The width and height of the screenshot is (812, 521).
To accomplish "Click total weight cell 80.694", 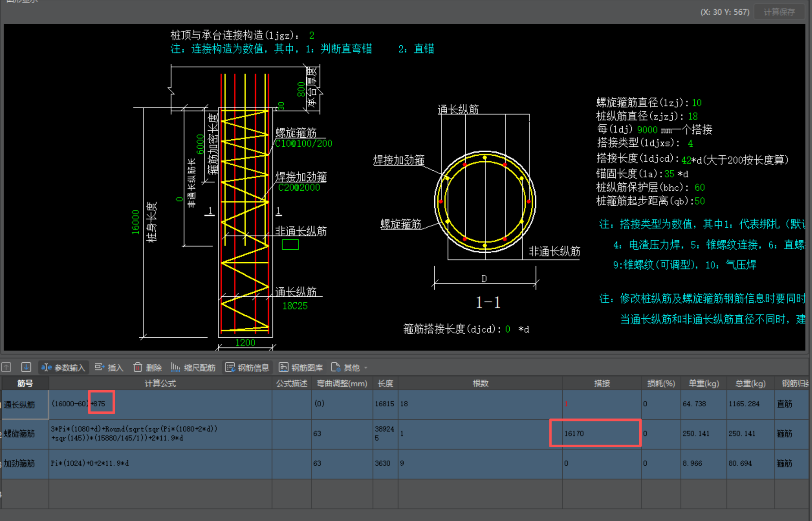I will (x=750, y=464).
